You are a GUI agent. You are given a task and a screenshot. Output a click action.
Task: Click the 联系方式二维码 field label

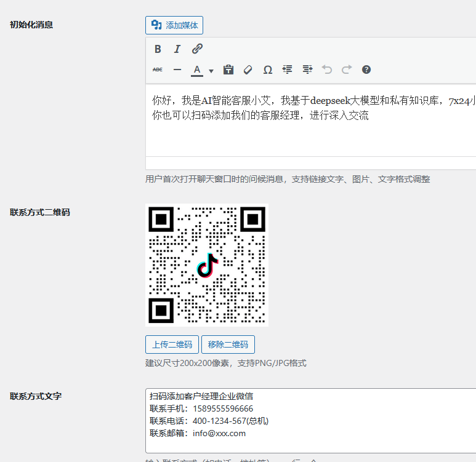click(40, 212)
